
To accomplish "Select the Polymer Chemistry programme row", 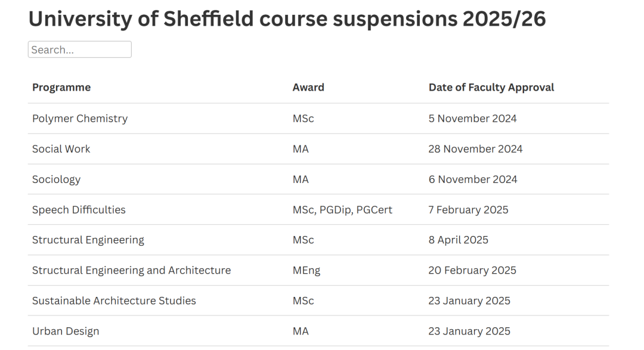I will coord(318,119).
